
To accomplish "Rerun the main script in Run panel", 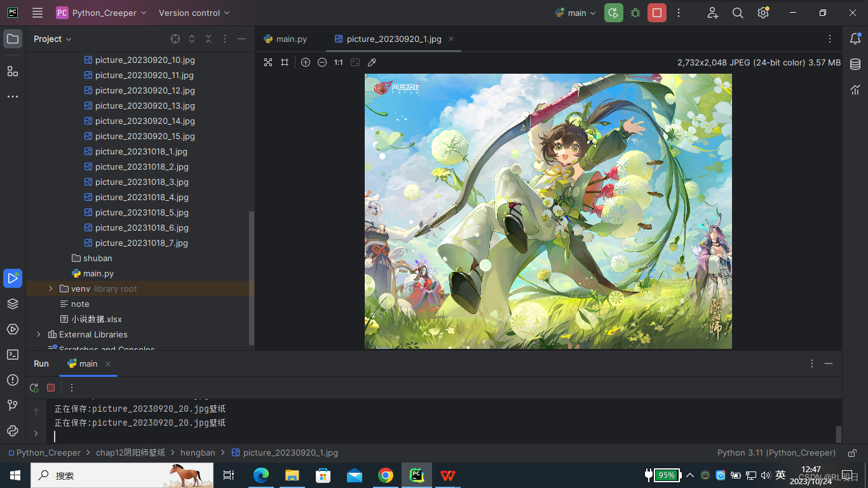I will [x=34, y=388].
